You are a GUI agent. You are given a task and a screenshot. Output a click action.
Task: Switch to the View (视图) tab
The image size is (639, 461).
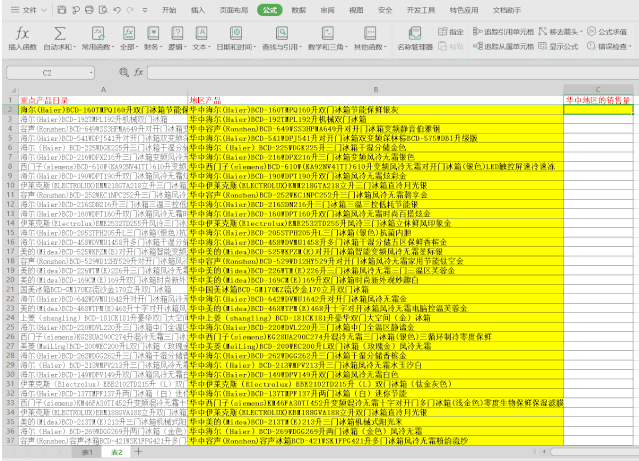(x=356, y=10)
